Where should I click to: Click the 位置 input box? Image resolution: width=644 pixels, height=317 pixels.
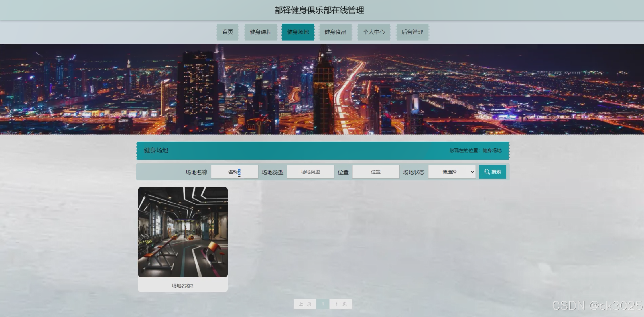tap(375, 172)
